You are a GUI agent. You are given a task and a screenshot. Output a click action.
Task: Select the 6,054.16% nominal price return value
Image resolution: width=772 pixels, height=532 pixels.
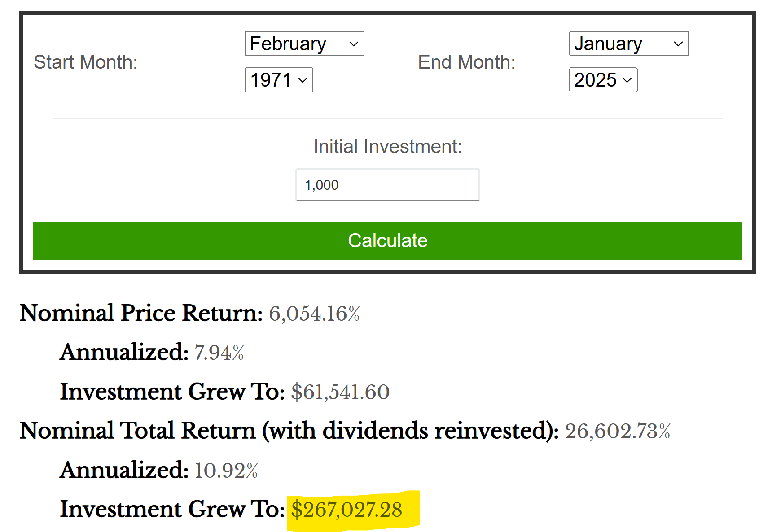tap(315, 314)
